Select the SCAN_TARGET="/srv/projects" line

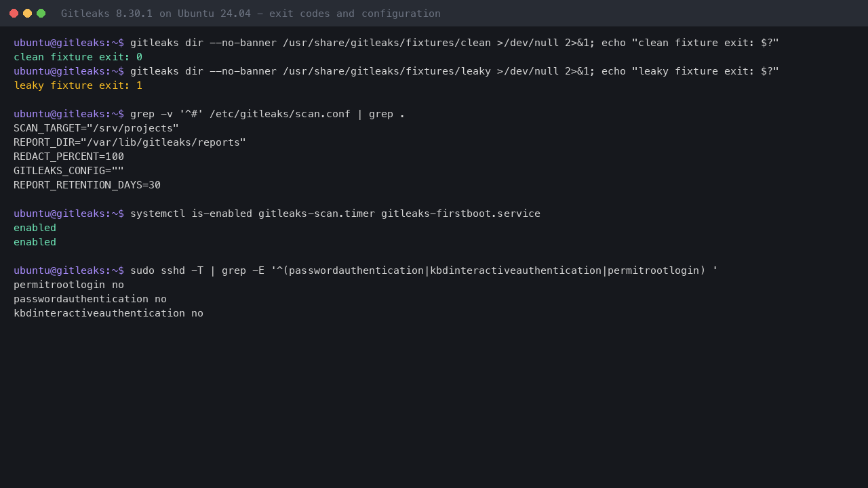tap(96, 128)
